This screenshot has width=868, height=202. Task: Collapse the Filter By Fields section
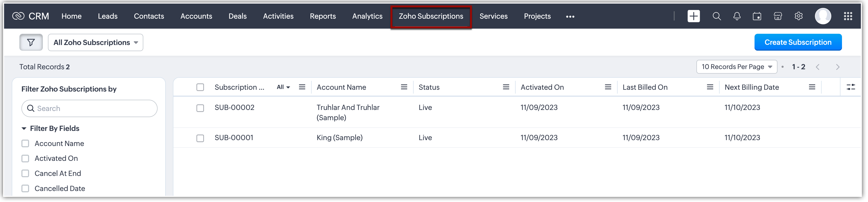click(x=24, y=129)
